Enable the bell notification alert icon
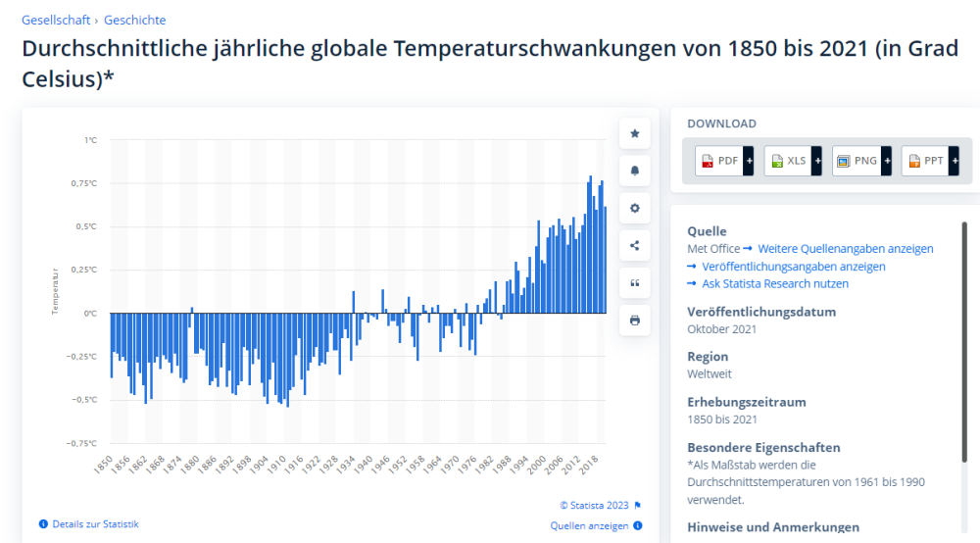Image resolution: width=980 pixels, height=543 pixels. [x=635, y=171]
